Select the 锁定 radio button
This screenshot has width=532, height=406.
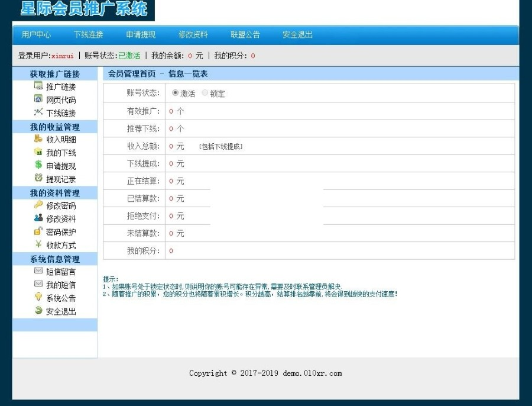(205, 93)
